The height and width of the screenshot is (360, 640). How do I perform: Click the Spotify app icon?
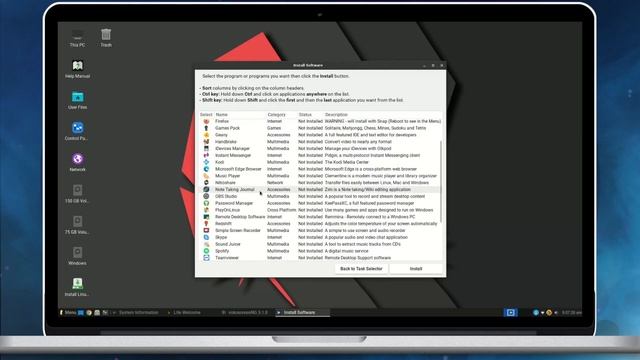tap(206, 251)
